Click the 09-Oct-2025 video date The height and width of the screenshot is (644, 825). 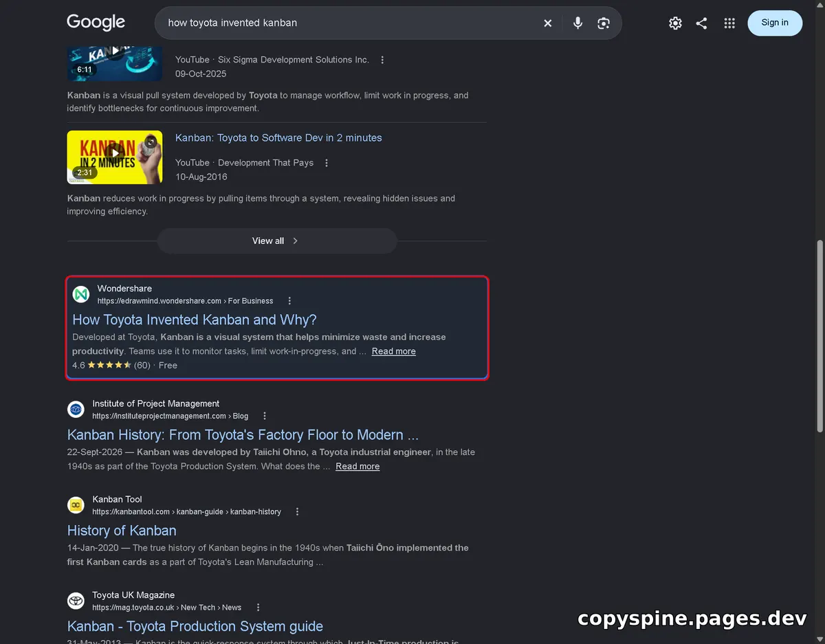(x=201, y=74)
